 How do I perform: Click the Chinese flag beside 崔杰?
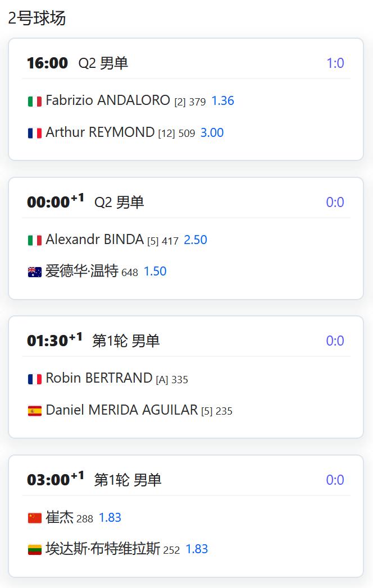[x=35, y=518]
